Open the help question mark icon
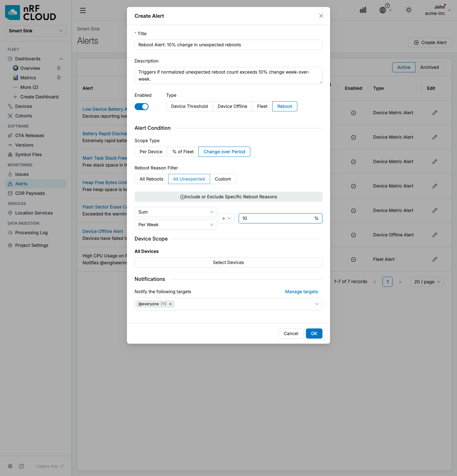Viewport: 457px width, 476px height. click(22, 466)
